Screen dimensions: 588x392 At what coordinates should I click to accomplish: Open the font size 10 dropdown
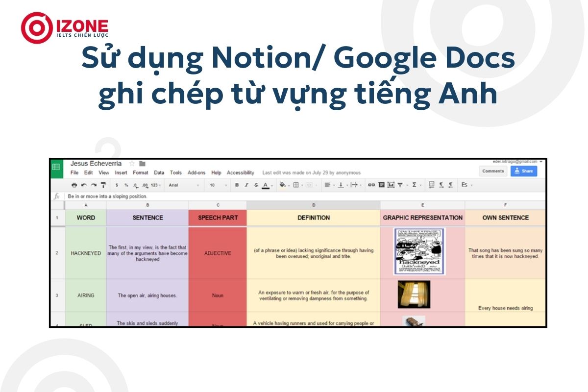(x=219, y=185)
